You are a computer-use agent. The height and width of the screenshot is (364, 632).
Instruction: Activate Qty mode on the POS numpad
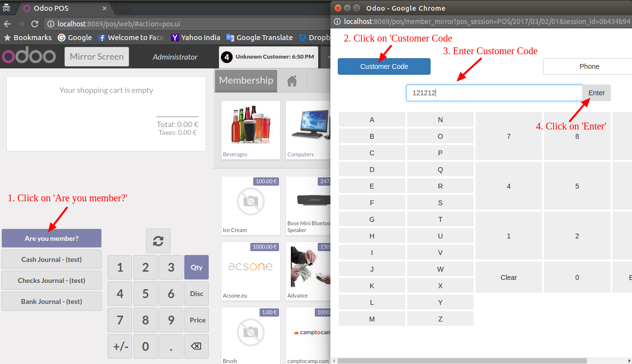click(x=196, y=267)
